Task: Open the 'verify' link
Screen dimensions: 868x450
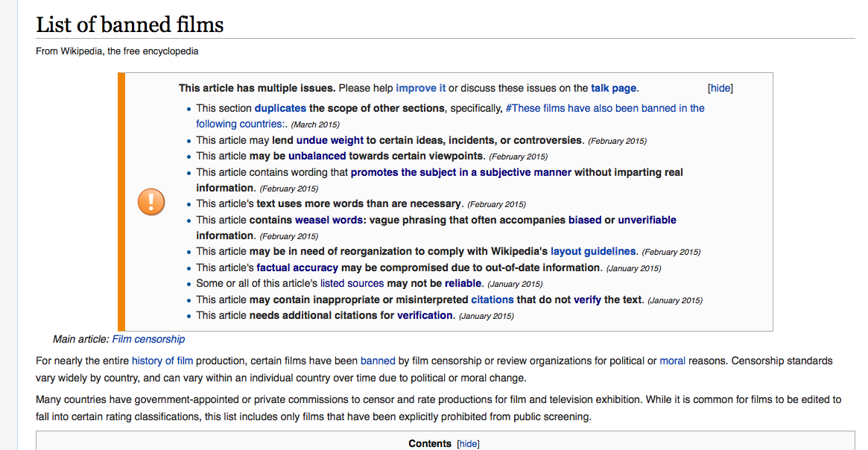Action: [x=587, y=300]
